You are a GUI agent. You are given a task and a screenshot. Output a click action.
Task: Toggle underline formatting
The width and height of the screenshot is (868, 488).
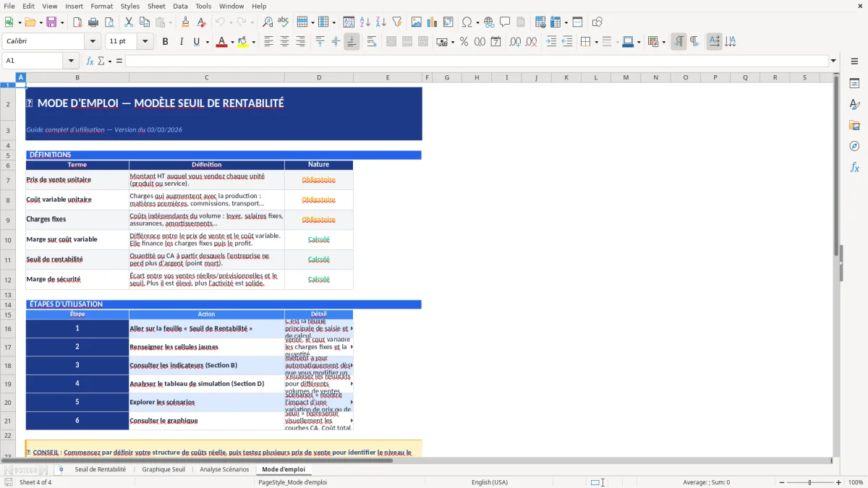tap(196, 41)
